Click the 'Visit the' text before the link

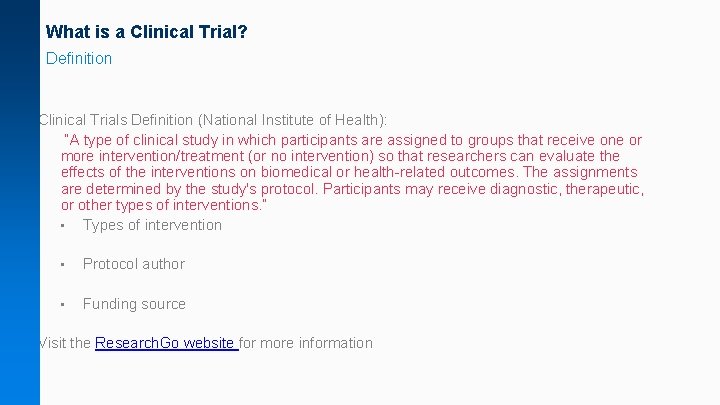pyautogui.click(x=65, y=343)
